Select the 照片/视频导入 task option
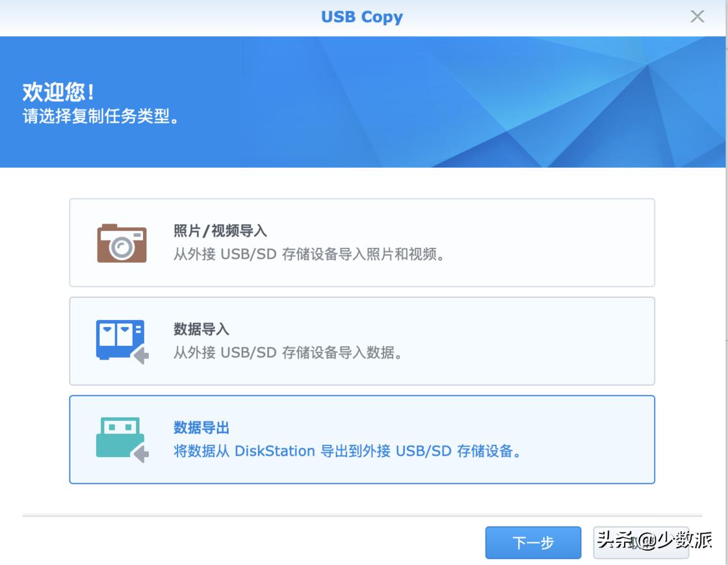The width and height of the screenshot is (728, 565). tap(361, 243)
